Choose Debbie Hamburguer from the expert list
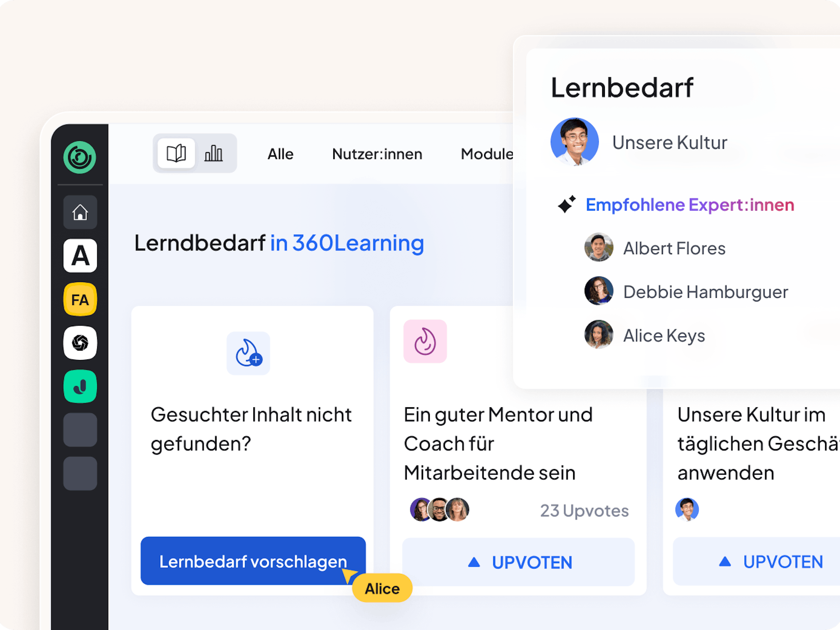Image resolution: width=840 pixels, height=630 pixels. [686, 291]
